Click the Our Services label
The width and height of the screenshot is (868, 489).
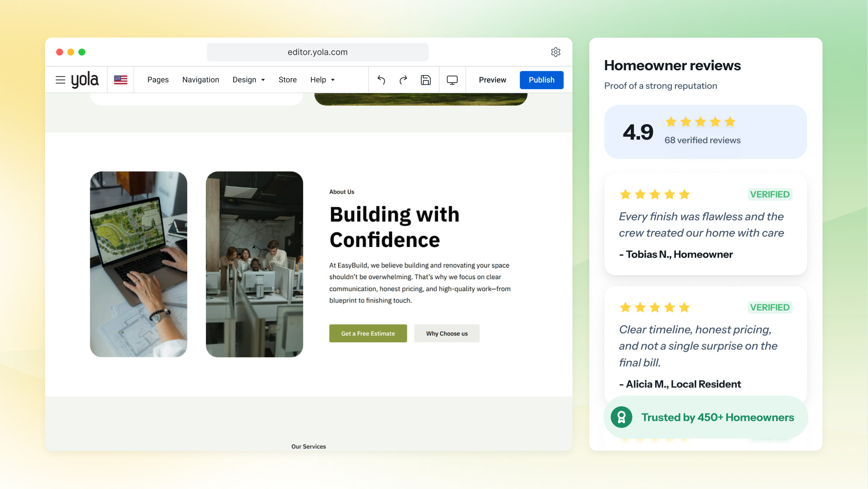309,447
